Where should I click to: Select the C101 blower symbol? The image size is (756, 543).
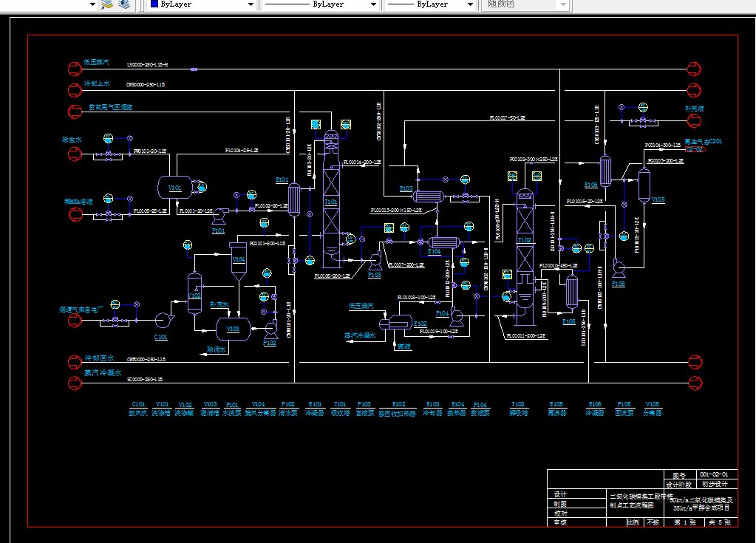(163, 320)
